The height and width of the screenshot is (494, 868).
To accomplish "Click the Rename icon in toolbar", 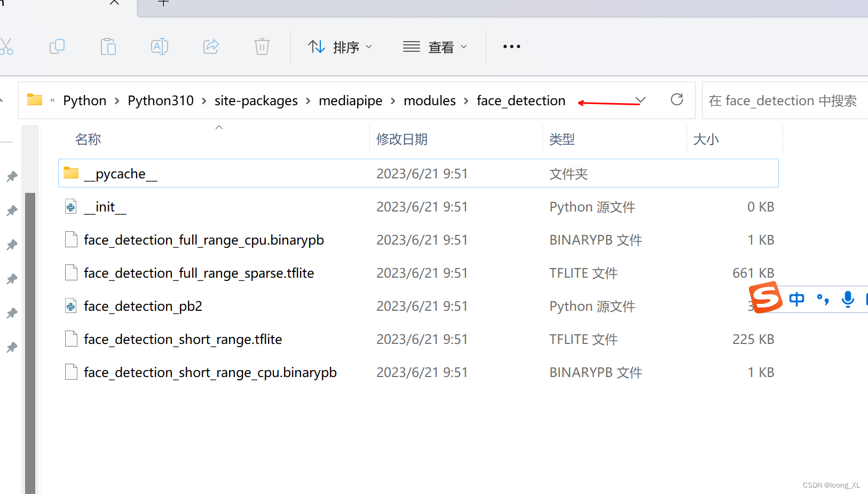I will coord(160,47).
